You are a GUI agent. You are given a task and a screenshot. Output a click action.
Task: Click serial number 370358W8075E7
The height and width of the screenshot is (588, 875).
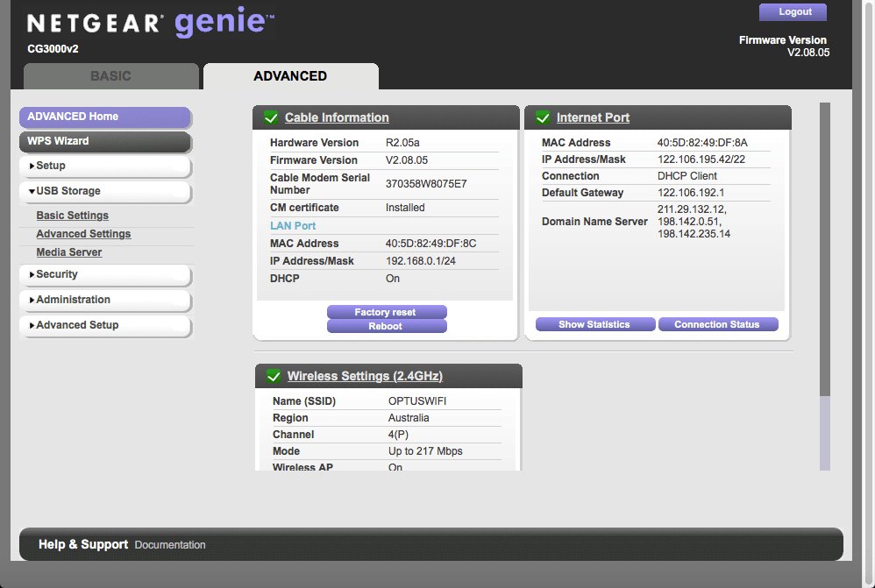tap(426, 184)
